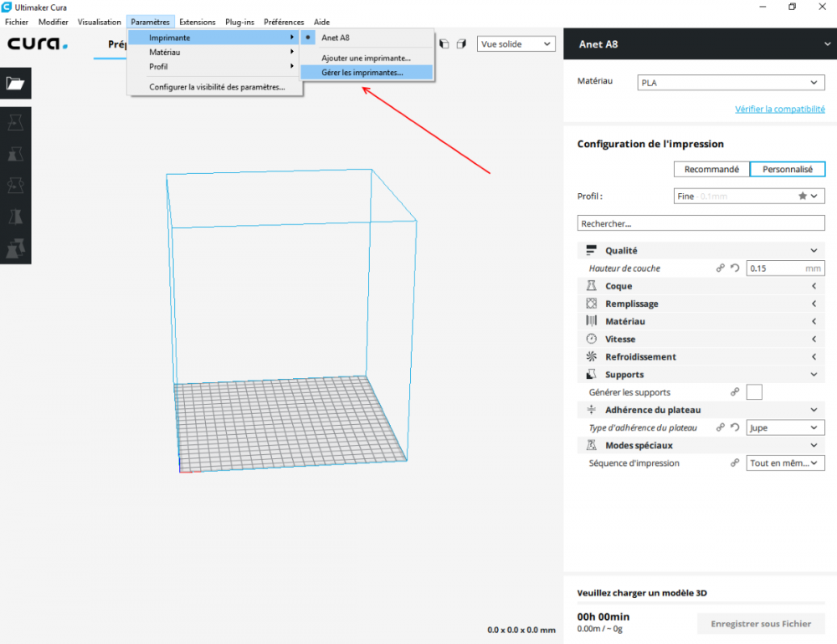Click the Hauteur de couche setting label

click(x=624, y=268)
